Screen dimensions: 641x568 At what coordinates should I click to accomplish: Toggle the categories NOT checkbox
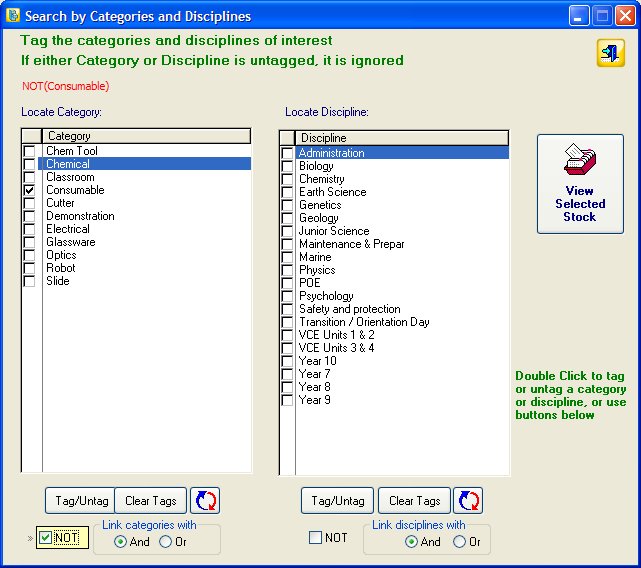(46, 538)
